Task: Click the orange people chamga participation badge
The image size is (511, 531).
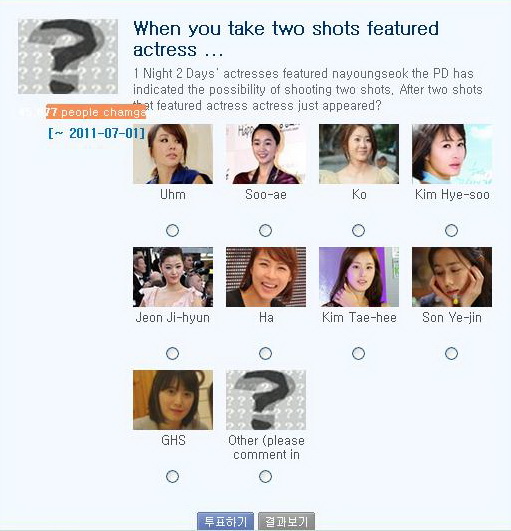Action: (x=96, y=112)
